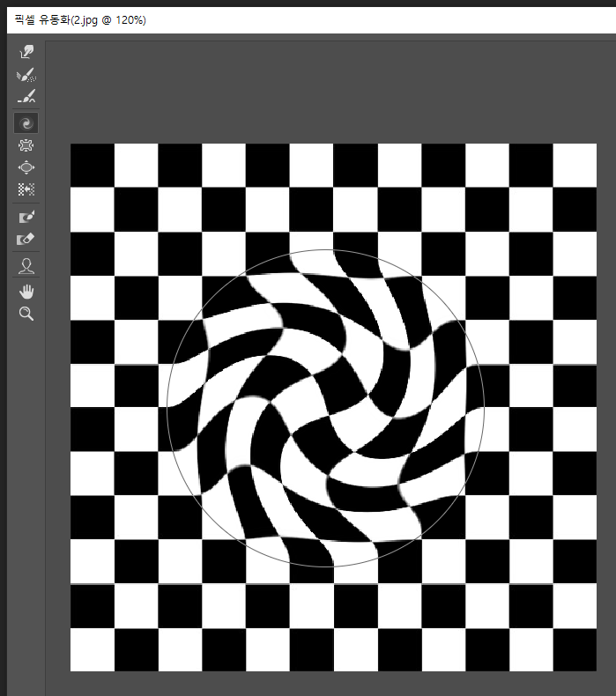Select the Push Left tool

pyautogui.click(x=26, y=189)
